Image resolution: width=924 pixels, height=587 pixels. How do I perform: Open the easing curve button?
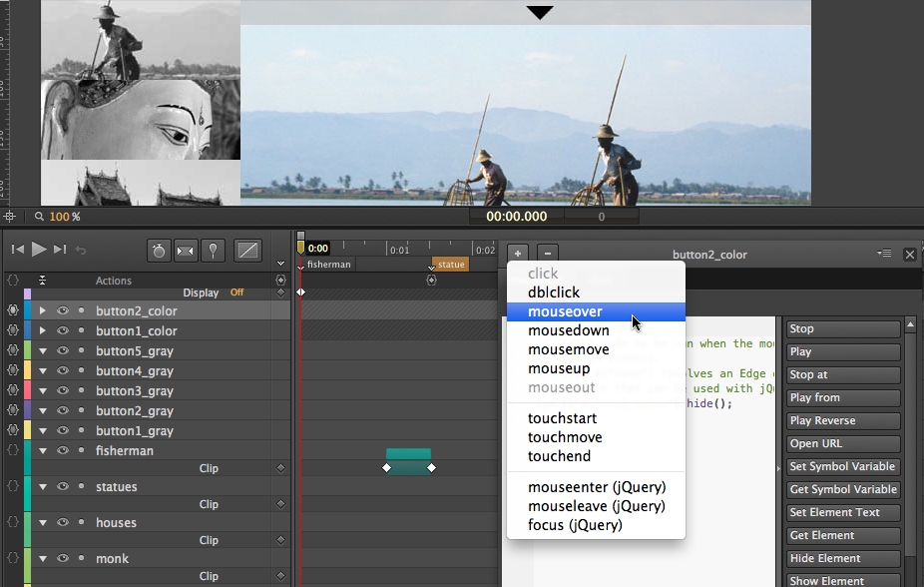247,251
